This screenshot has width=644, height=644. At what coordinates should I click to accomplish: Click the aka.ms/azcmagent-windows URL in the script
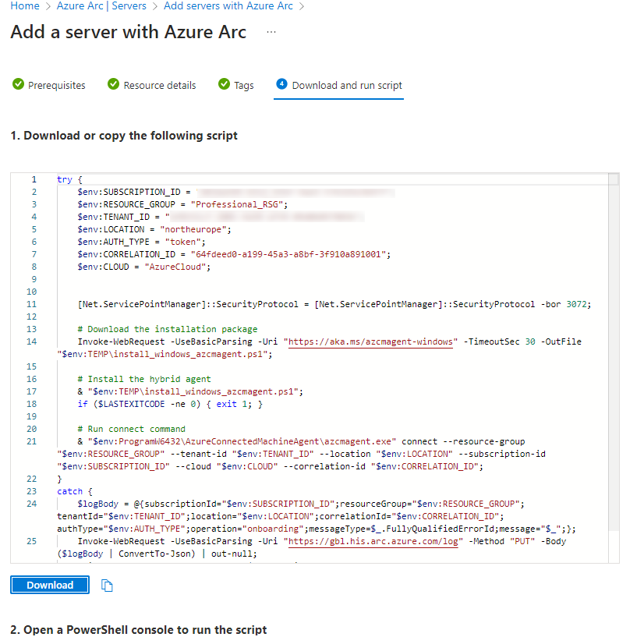coord(370,341)
